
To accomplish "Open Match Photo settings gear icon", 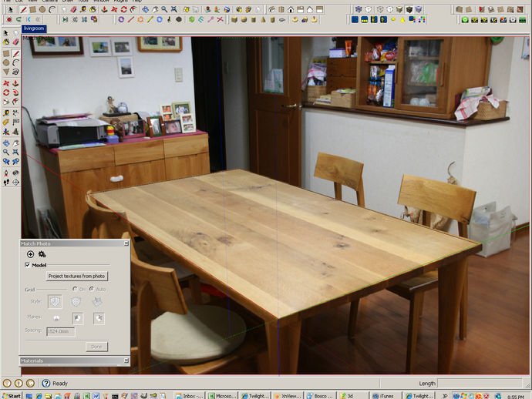I will coord(42,254).
